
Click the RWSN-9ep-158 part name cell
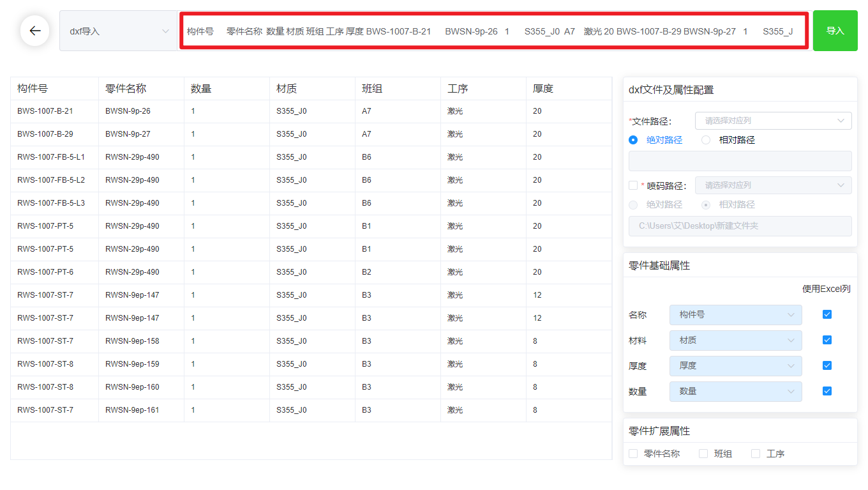(x=141, y=341)
